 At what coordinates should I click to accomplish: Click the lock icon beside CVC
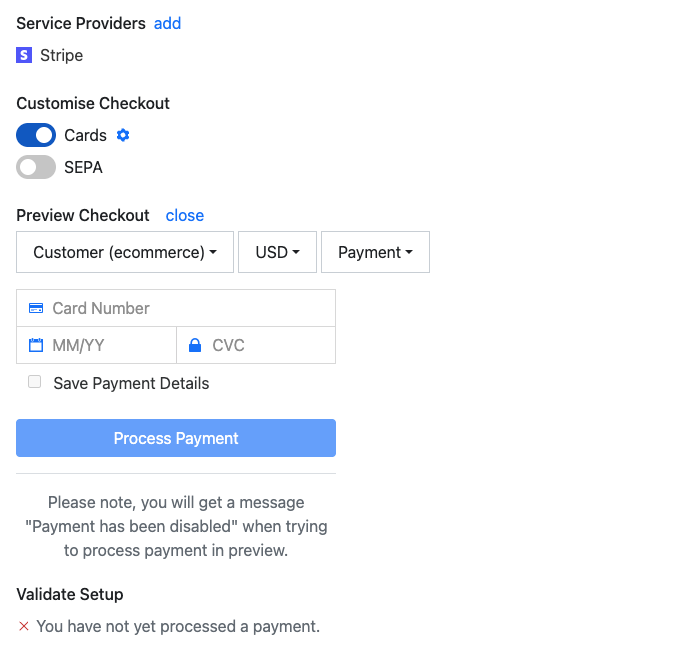196,345
